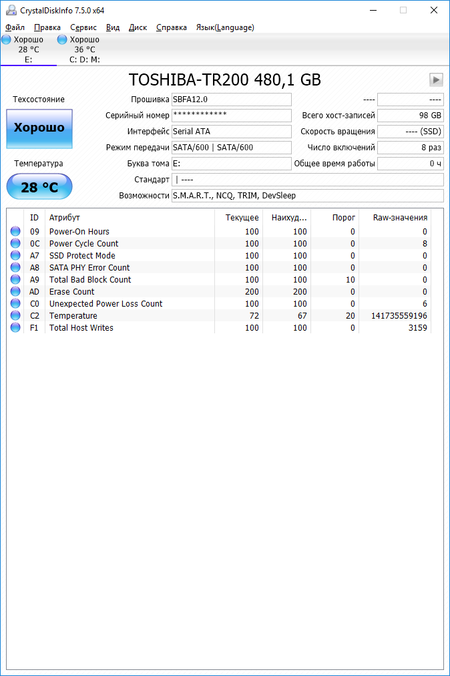Select the SSD Protect Mode attribute text
The width and height of the screenshot is (450, 676).
(x=82, y=256)
